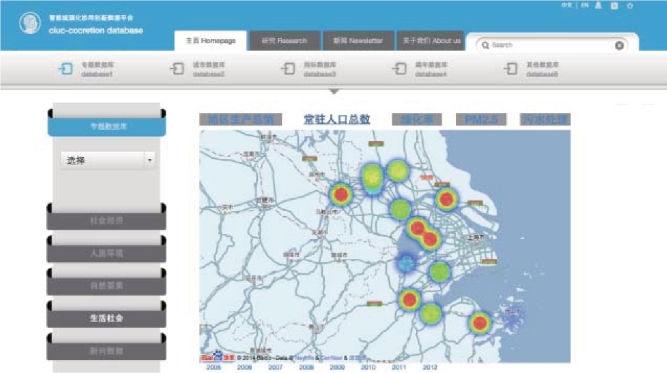
Task: Click the magnifier icon in the search bar
Action: click(x=485, y=45)
